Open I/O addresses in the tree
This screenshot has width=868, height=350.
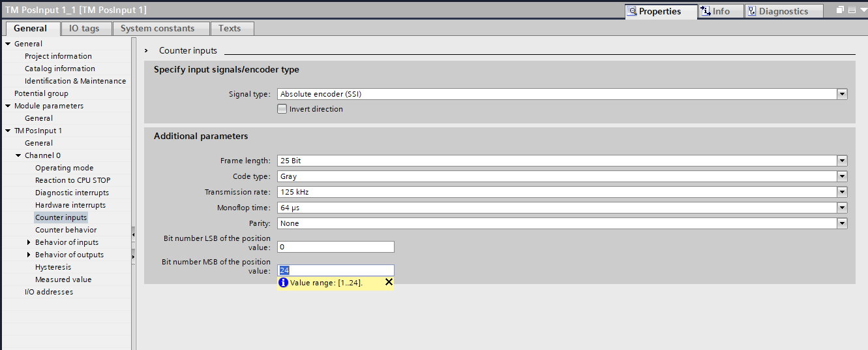pyautogui.click(x=49, y=292)
